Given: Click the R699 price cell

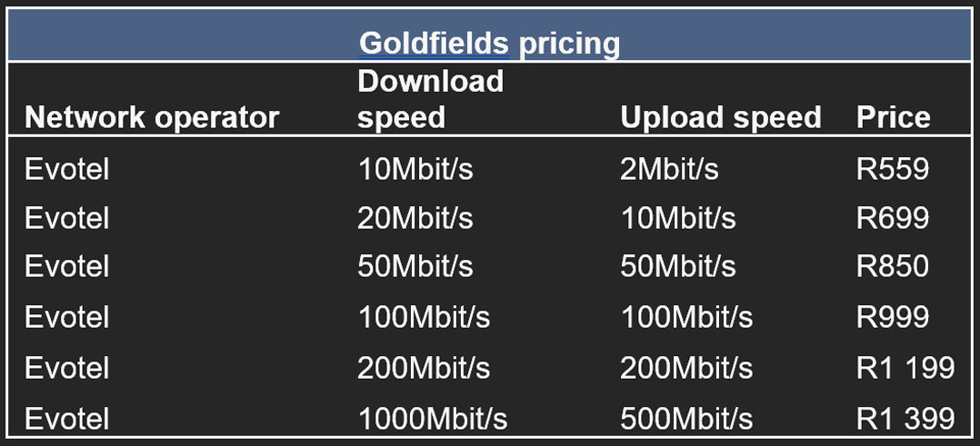Looking at the screenshot, I should [892, 218].
